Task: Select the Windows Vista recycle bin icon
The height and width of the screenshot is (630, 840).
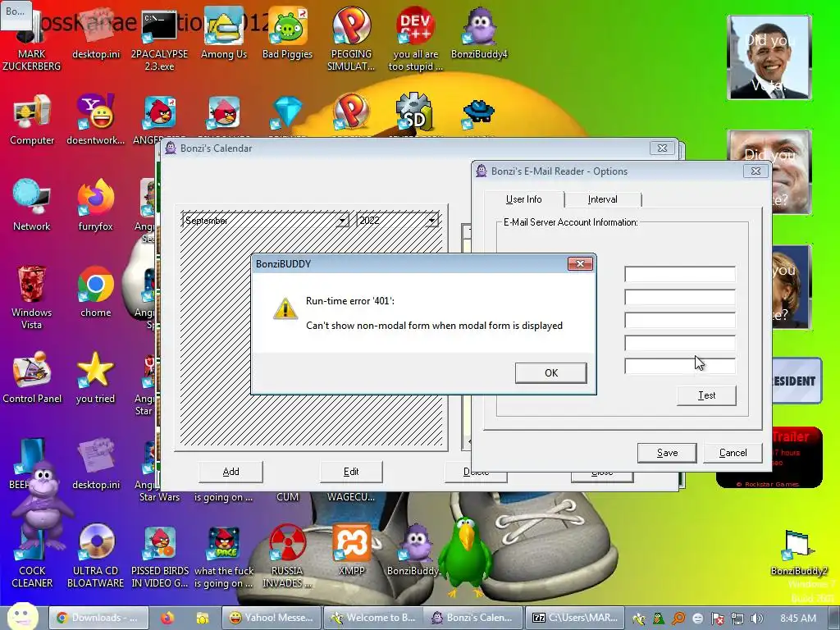Action: pos(32,297)
